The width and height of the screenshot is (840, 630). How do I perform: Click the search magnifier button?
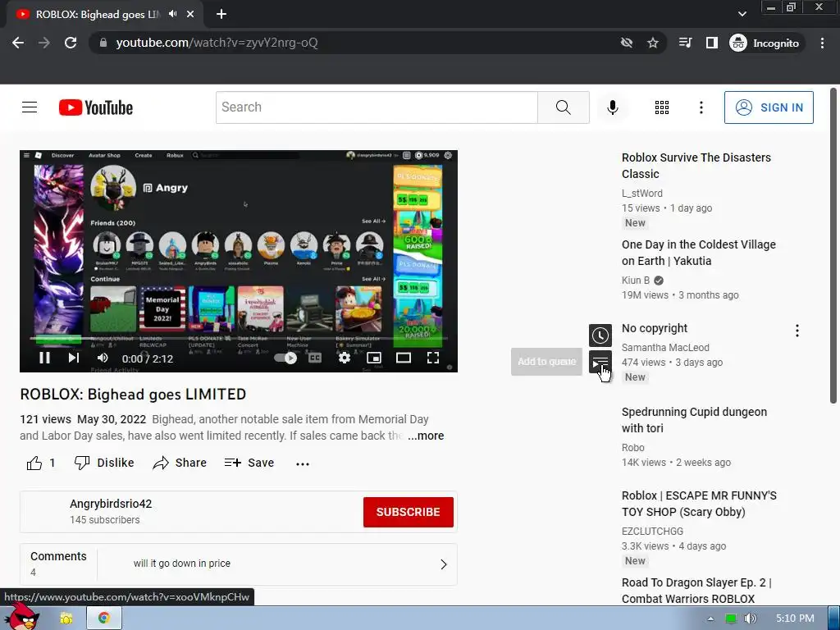point(563,107)
